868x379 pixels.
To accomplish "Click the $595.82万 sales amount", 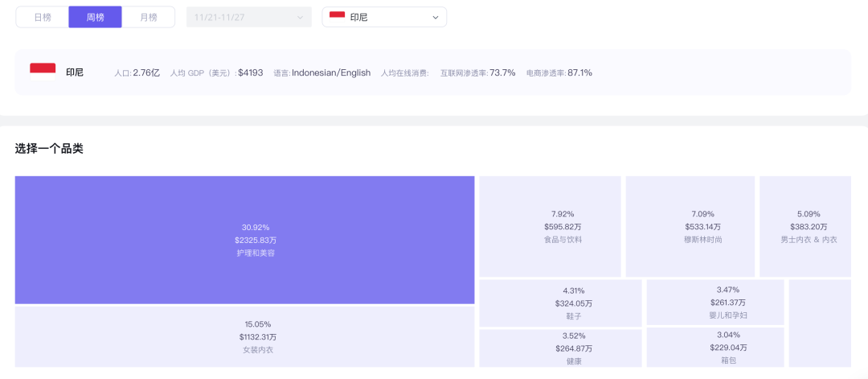I will click(563, 227).
